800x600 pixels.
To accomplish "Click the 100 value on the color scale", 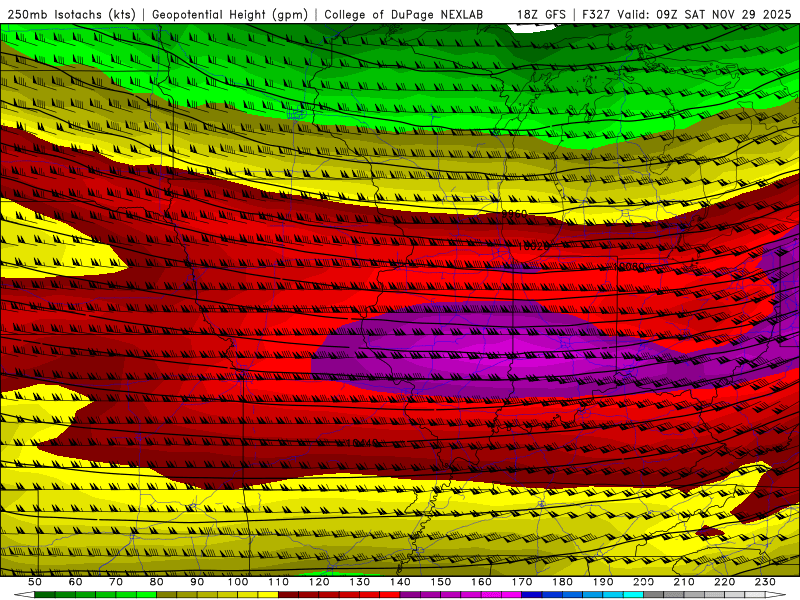I will [238, 582].
